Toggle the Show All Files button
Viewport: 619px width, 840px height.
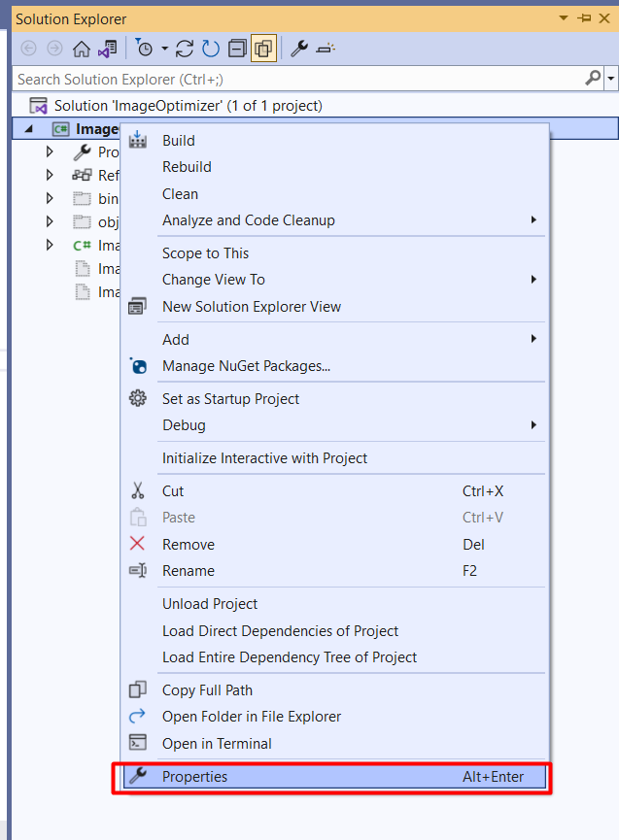[x=263, y=49]
